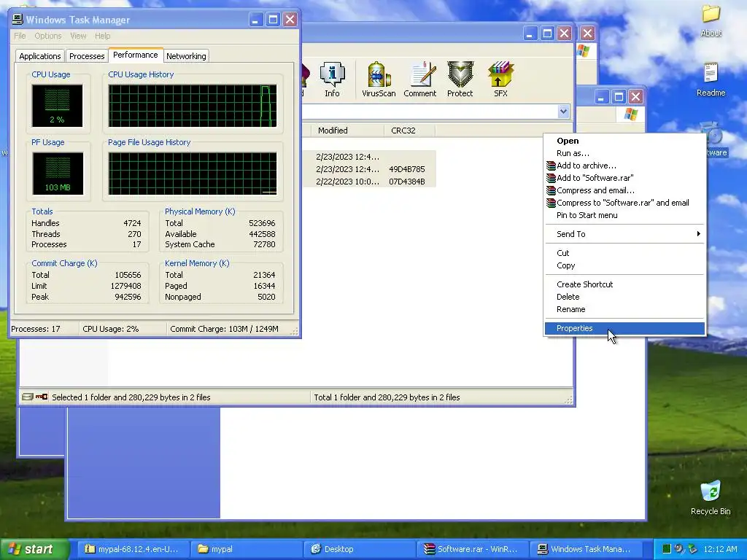Screen dimensions: 747x560
Task: Choose Rename from the context menu
Action: 624,309
